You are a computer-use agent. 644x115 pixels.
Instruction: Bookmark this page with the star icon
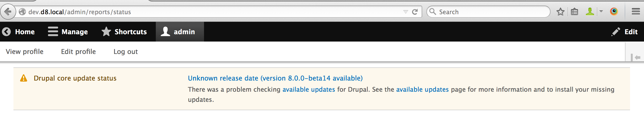click(560, 12)
